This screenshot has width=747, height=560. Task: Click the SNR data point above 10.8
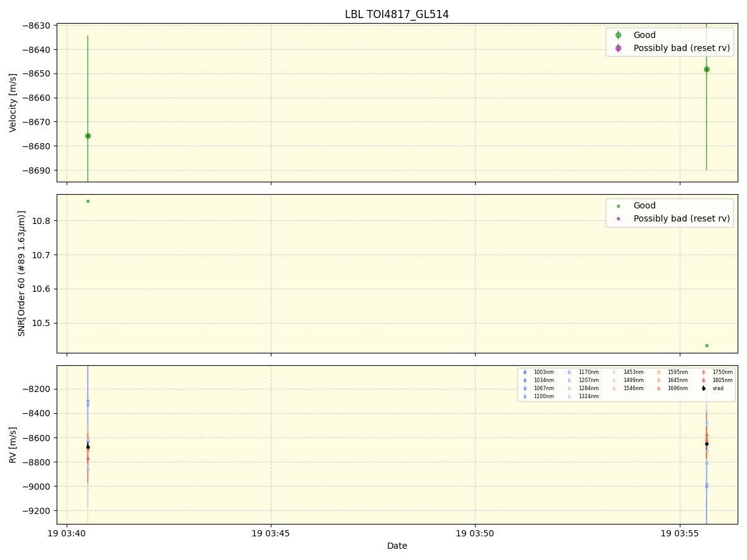pyautogui.click(x=88, y=201)
